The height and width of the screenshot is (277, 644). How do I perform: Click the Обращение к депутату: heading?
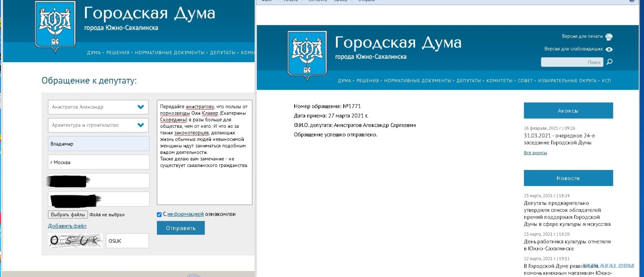click(89, 81)
